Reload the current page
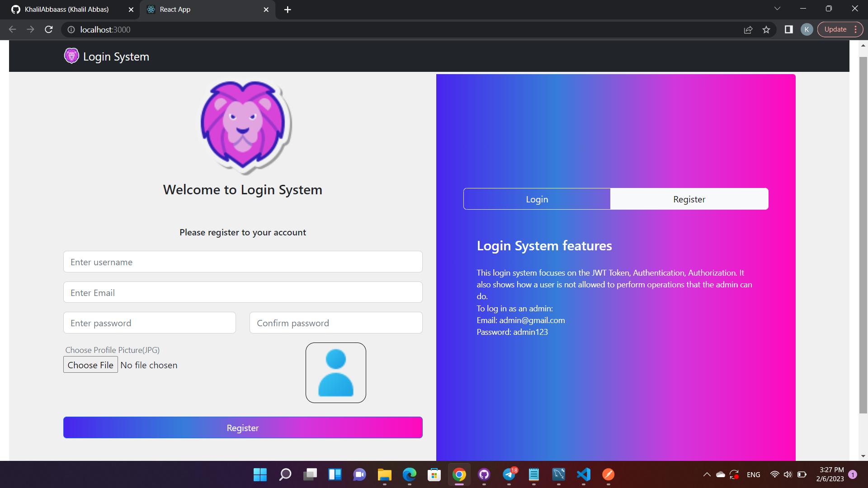 click(48, 29)
